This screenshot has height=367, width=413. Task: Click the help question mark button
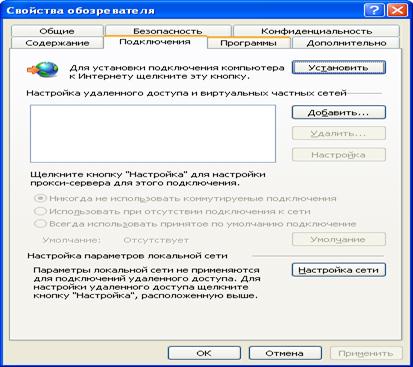[374, 10]
